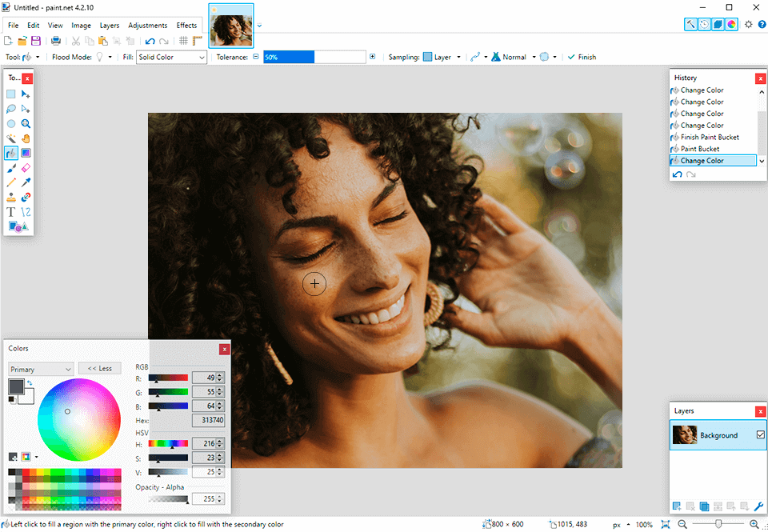Select the Paint Bucket history entry
The height and width of the screenshot is (532, 768).
click(x=699, y=149)
